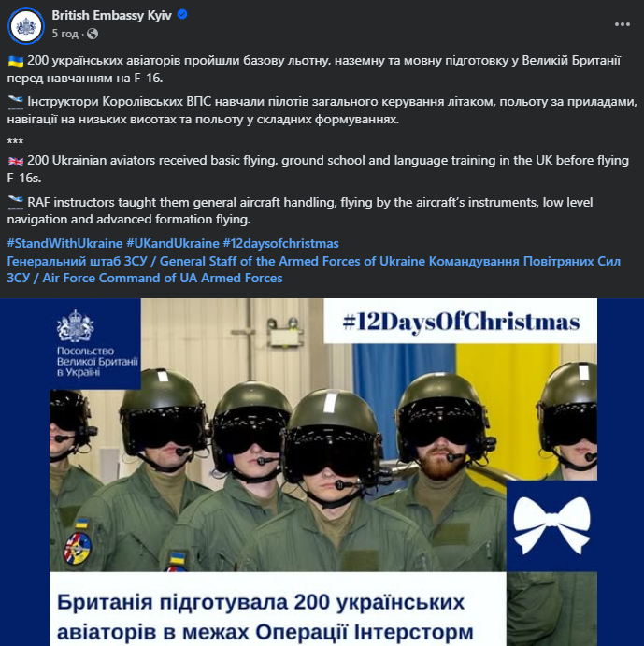Open General Staff of the Armed Forces page link

click(x=216, y=261)
